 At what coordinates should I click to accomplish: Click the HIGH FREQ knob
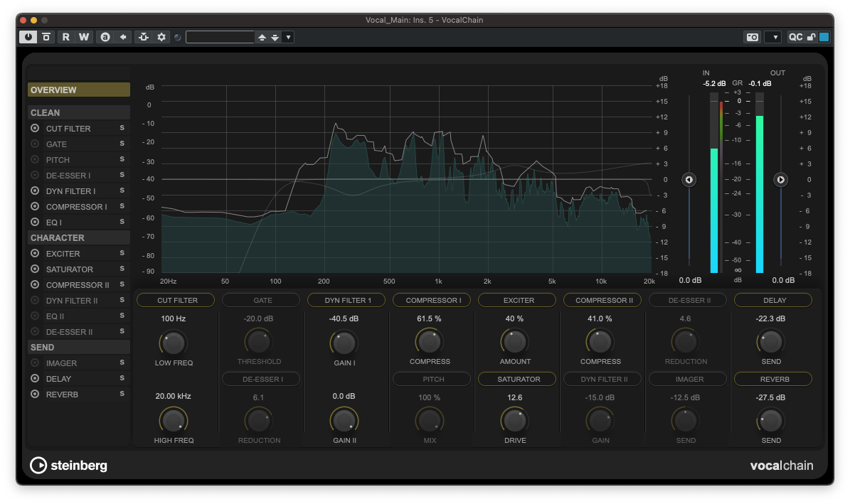[174, 421]
